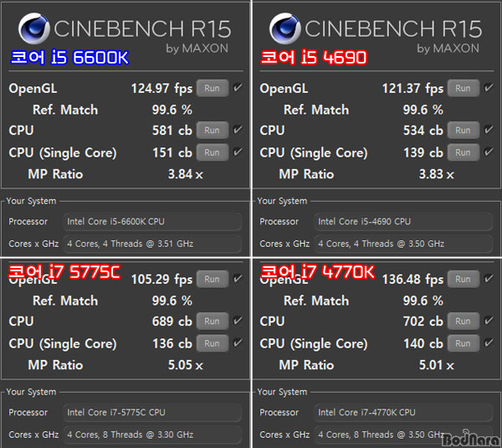Toggle CPU checkbox in i7 4770K panel
Viewport: 502px width, 448px height.
tap(489, 320)
